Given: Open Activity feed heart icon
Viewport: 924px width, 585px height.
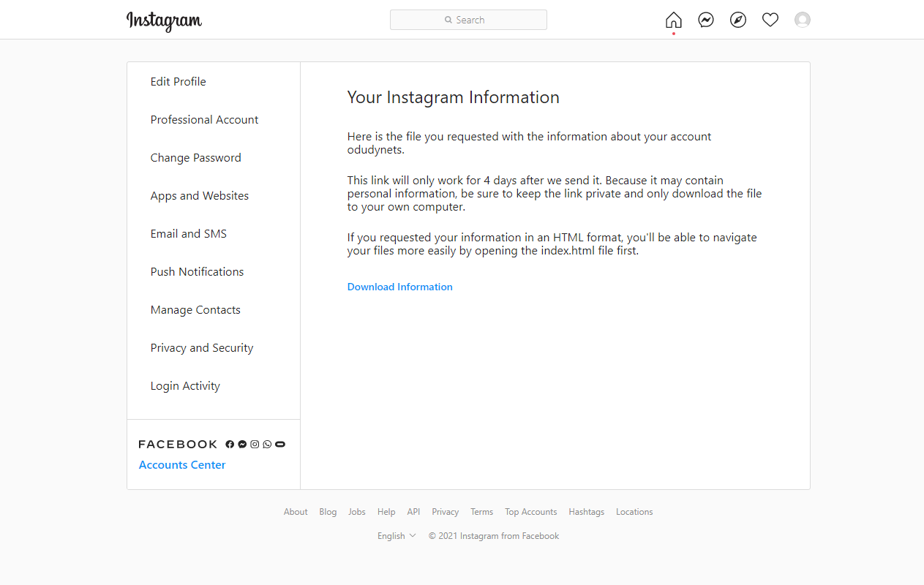Looking at the screenshot, I should pos(770,20).
